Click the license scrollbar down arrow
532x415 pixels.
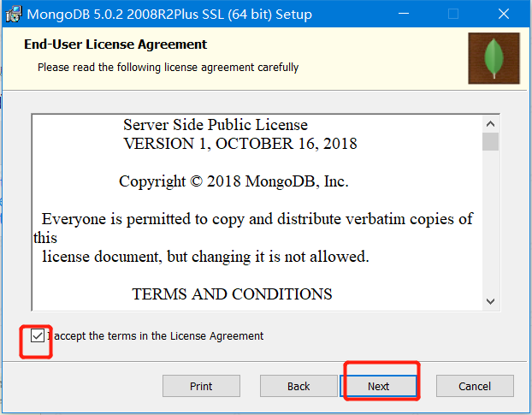490,301
